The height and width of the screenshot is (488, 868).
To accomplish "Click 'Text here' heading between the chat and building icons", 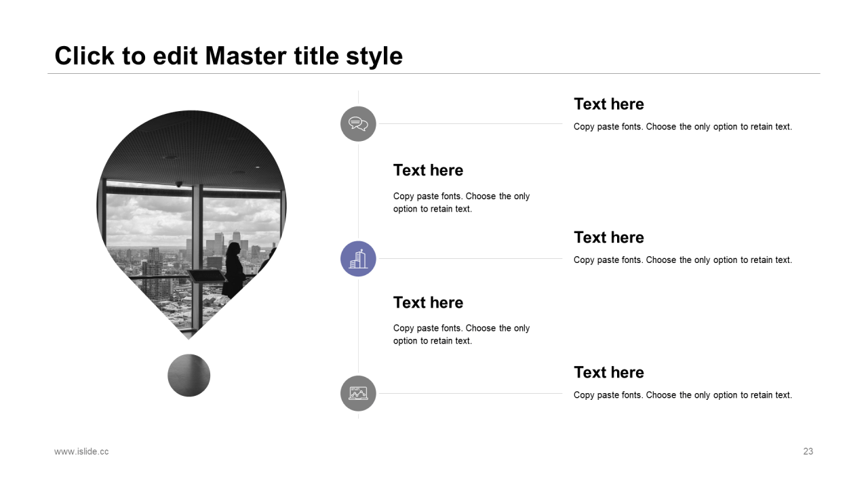I will tap(428, 170).
